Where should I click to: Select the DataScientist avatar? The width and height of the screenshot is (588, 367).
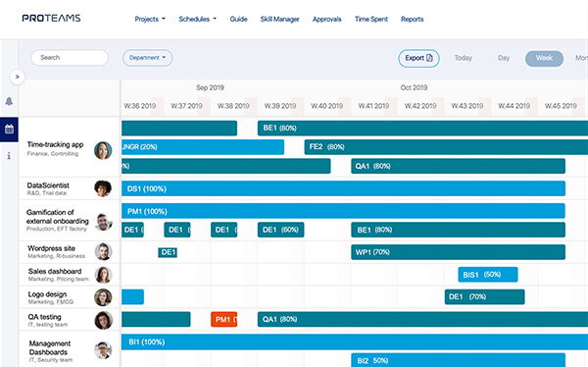click(103, 188)
